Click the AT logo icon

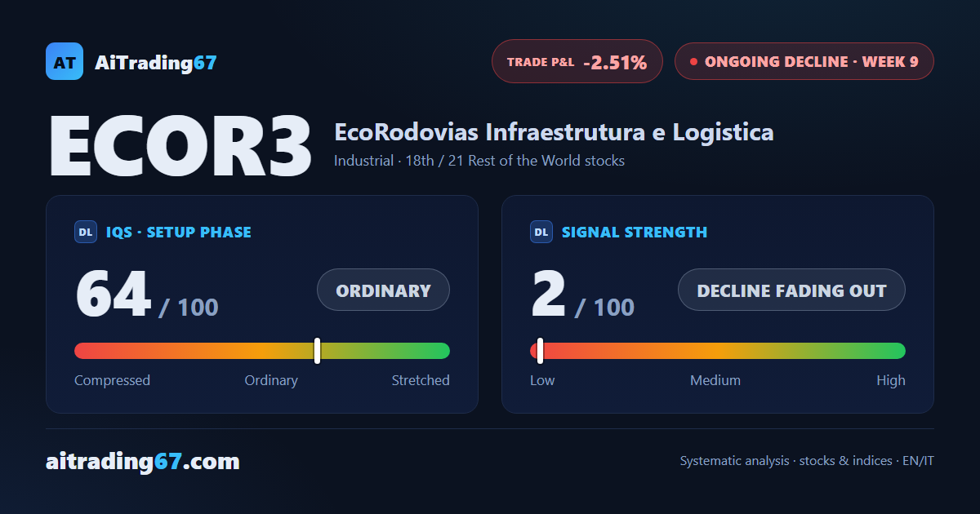(65, 61)
